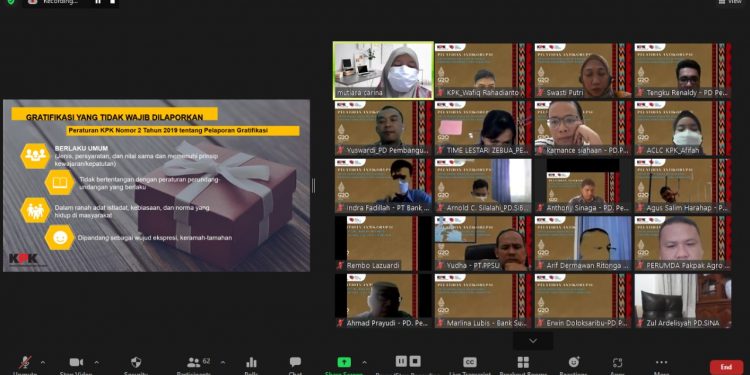Select PERUMDA Pakpak Agro video tile
This screenshot has width=750, height=375.
point(683,243)
